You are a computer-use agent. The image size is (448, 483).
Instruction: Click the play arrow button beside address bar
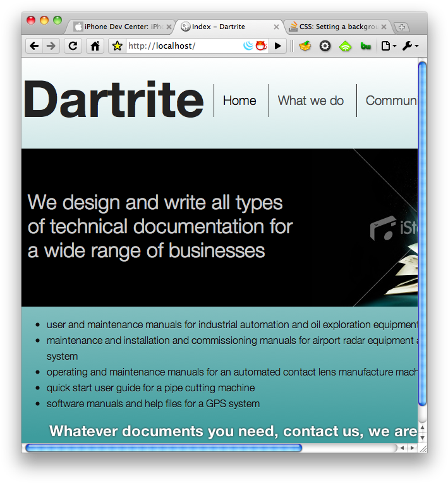pyautogui.click(x=277, y=46)
